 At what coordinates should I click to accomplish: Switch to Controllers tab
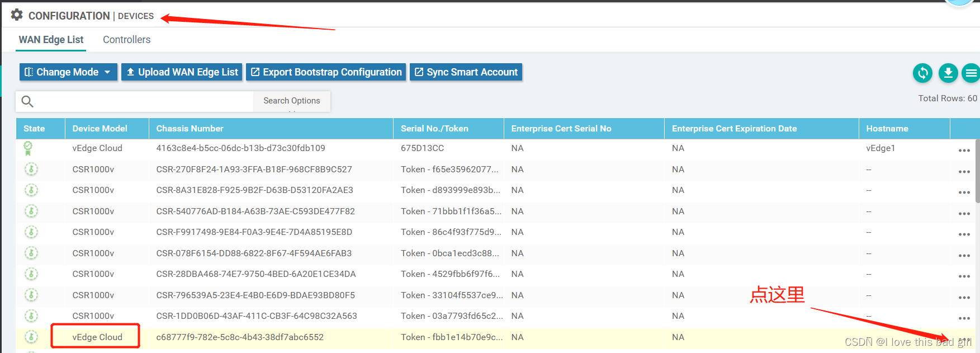127,40
